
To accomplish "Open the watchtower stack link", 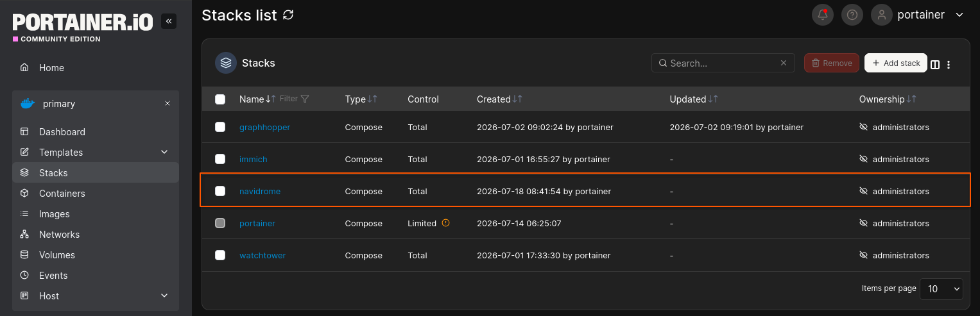I will point(262,255).
